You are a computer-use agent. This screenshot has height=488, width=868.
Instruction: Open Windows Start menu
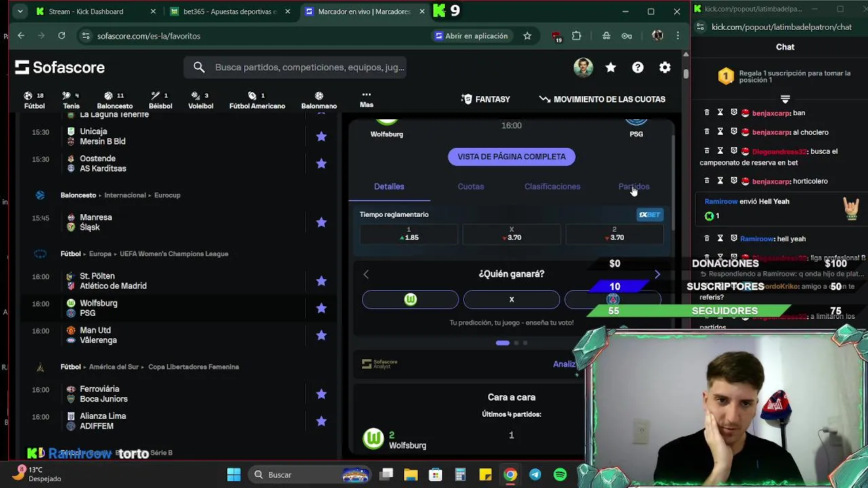234,474
